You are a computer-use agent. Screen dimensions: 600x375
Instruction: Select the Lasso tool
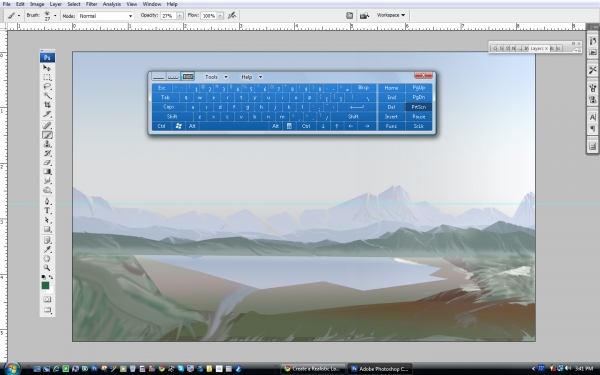click(x=47, y=86)
